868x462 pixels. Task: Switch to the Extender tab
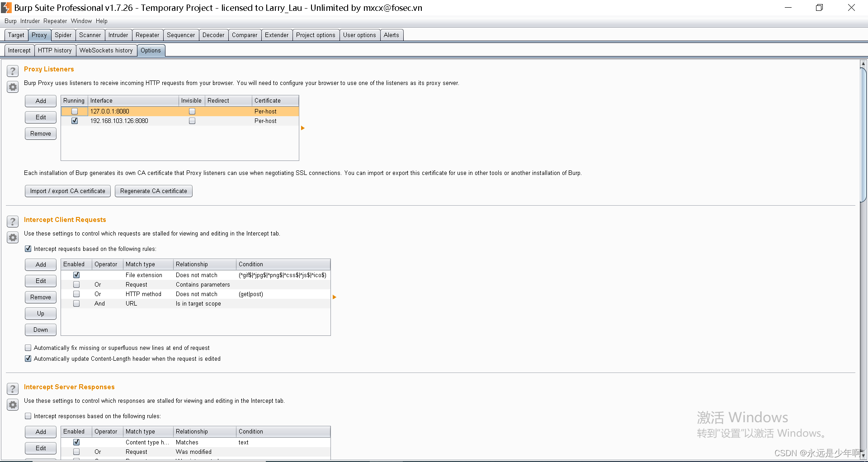pyautogui.click(x=277, y=35)
